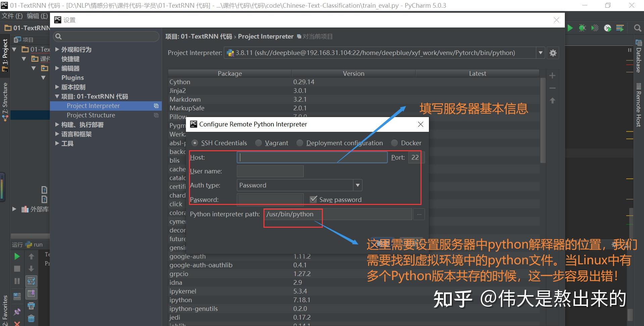Focus the User name input field

(270, 171)
